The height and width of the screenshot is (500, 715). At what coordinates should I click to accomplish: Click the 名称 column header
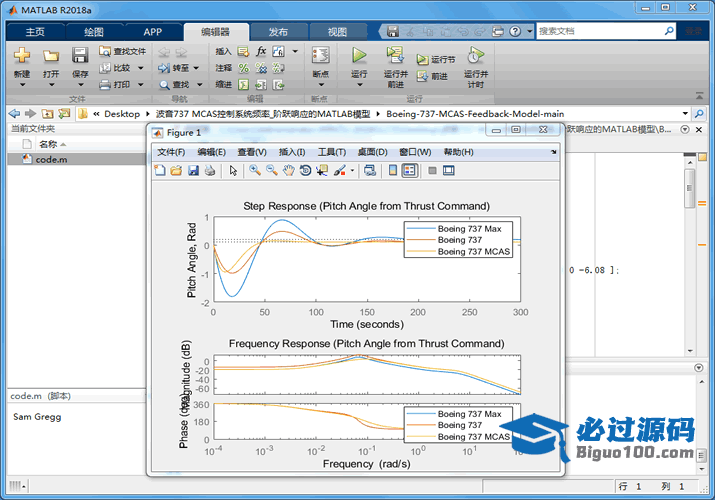(52, 144)
